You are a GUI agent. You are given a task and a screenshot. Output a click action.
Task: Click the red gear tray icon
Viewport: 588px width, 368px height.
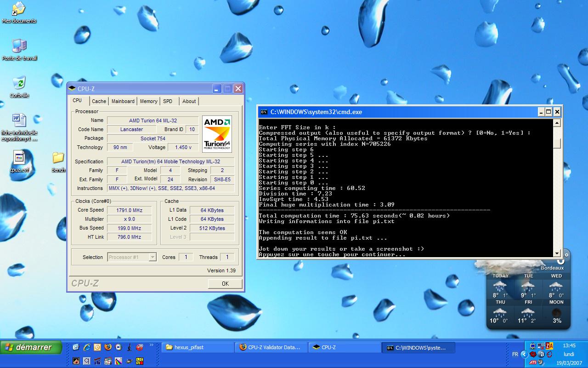(x=533, y=354)
